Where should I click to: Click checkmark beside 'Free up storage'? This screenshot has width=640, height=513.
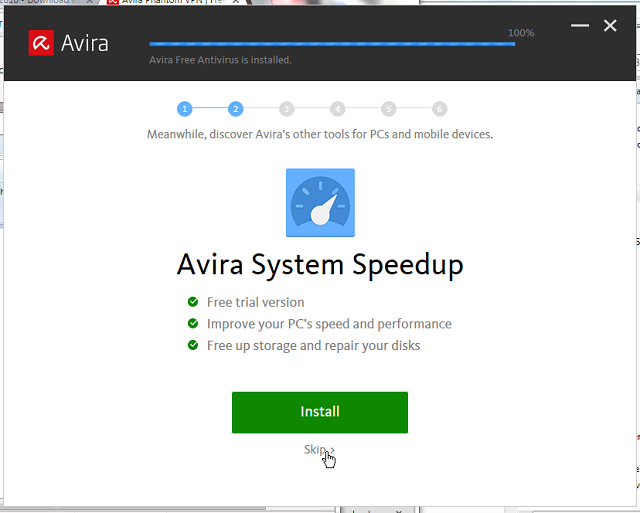pos(193,345)
